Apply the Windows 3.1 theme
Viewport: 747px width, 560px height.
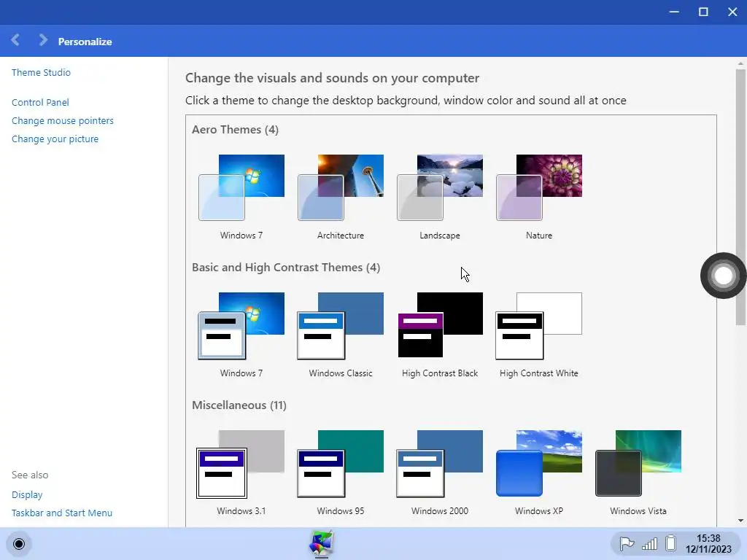pos(241,472)
